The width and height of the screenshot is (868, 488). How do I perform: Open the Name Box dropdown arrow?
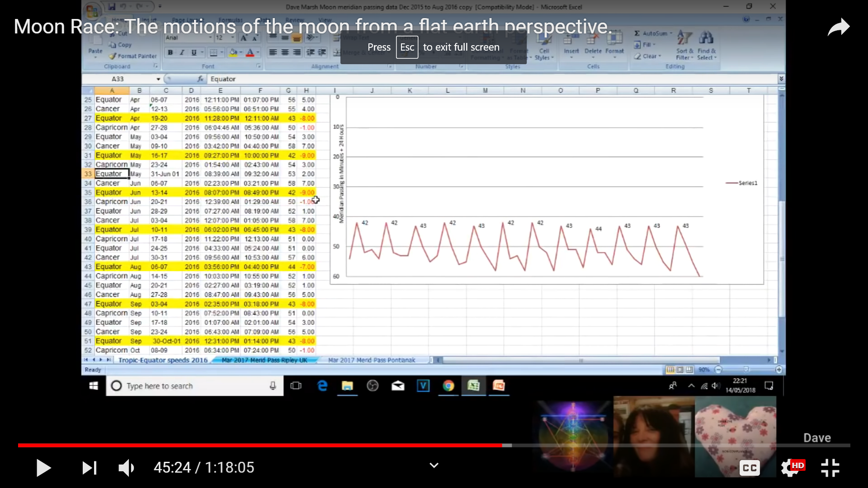click(x=158, y=79)
